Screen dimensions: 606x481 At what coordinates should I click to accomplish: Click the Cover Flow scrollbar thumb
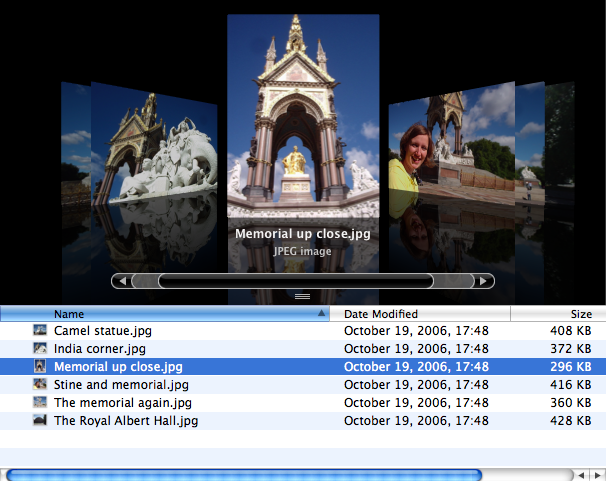click(x=296, y=281)
